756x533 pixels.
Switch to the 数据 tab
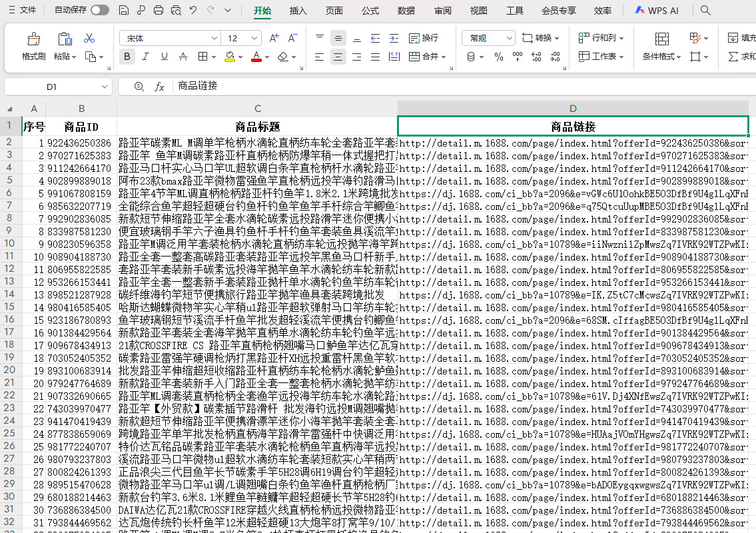coord(406,11)
